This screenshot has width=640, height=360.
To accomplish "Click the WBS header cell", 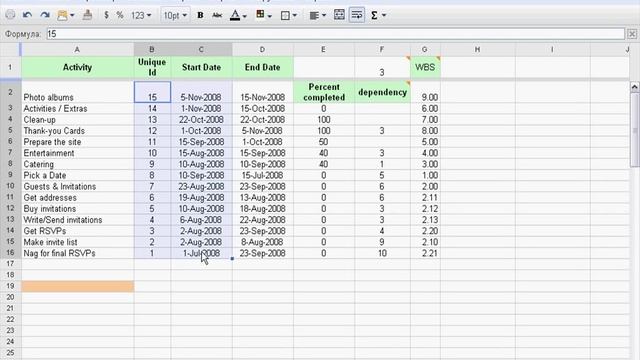I will pyautogui.click(x=425, y=67).
